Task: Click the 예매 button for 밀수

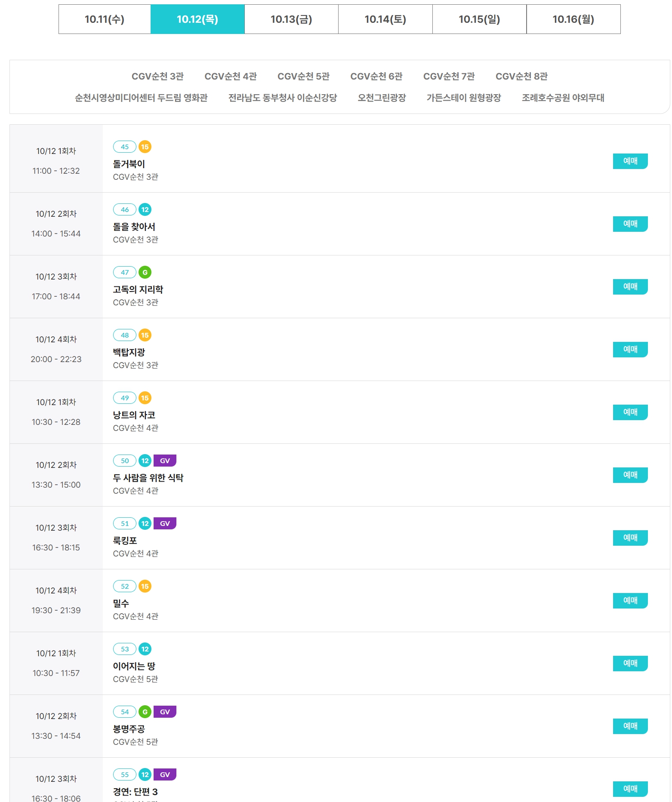Action: pyautogui.click(x=630, y=601)
